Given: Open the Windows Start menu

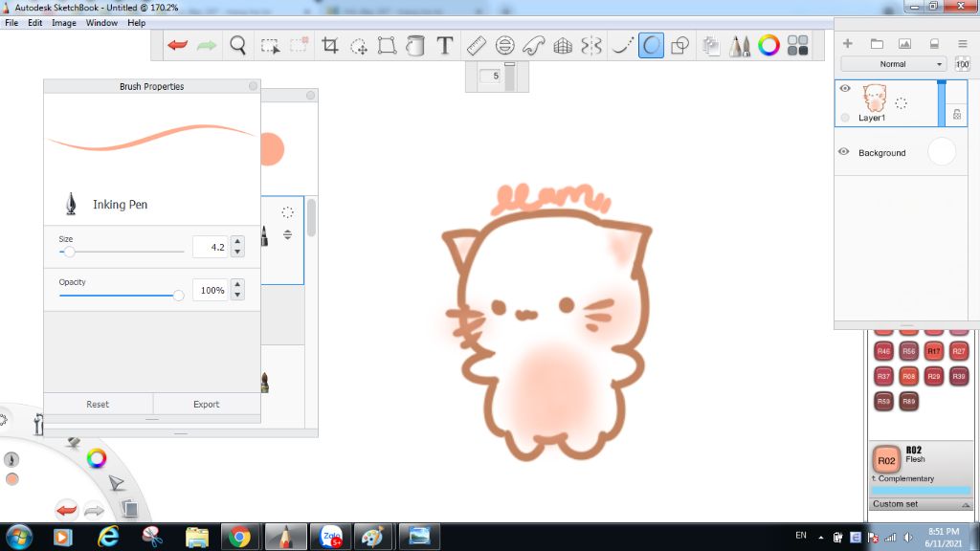Looking at the screenshot, I should click(x=19, y=537).
